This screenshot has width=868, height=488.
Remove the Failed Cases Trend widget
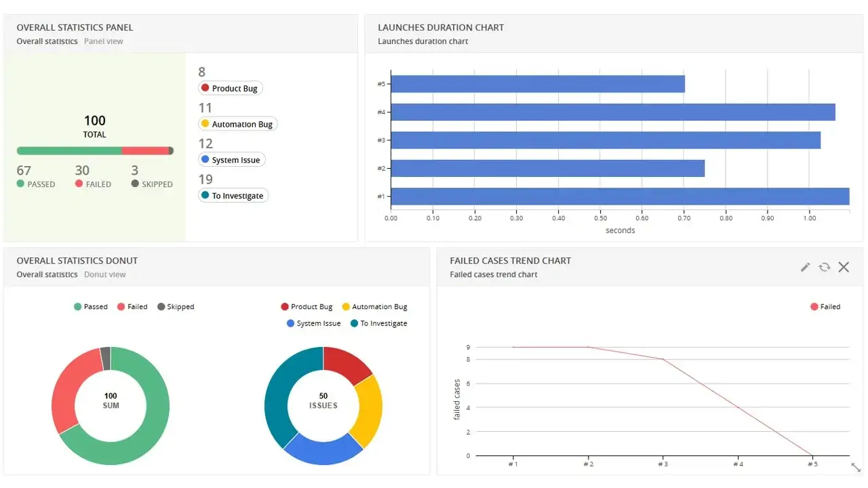tap(844, 267)
